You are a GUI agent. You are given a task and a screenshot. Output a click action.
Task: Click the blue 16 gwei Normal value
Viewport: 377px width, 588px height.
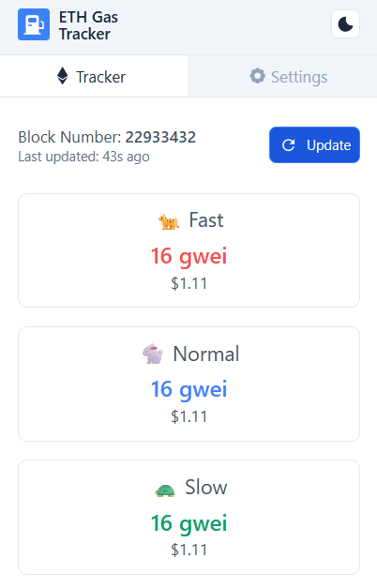tap(189, 389)
